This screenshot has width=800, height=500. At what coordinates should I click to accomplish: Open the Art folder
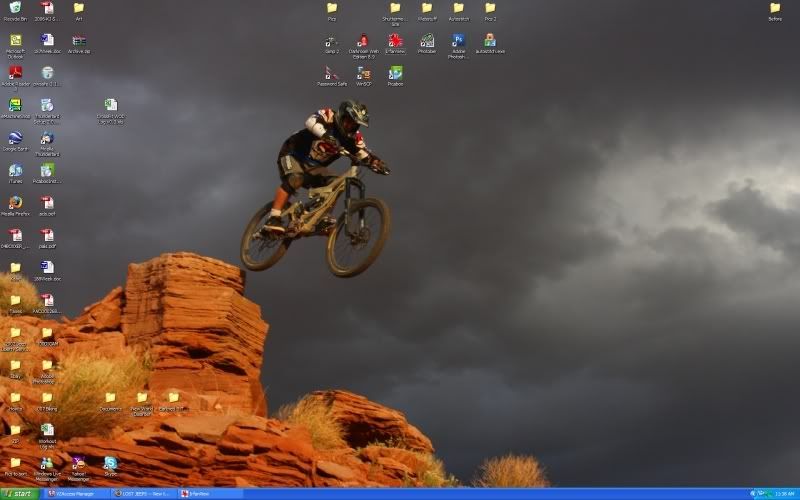79,9
